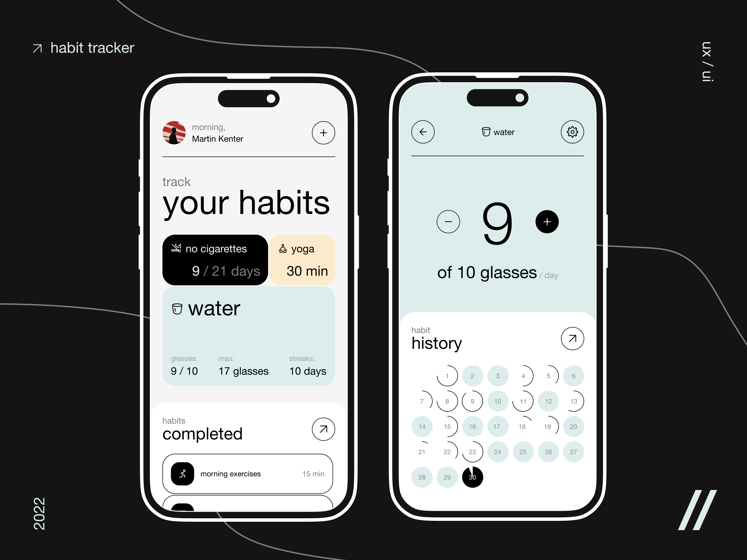Tap the add new habit plus icon

[x=323, y=132]
